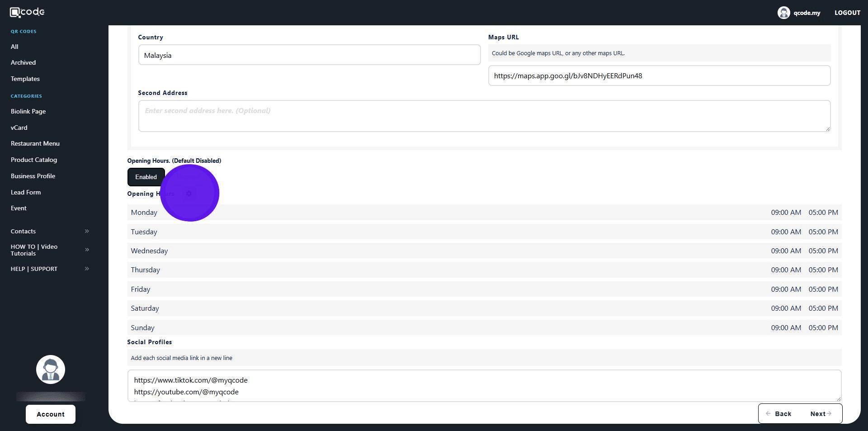Select the Event category
868x431 pixels.
19,208
